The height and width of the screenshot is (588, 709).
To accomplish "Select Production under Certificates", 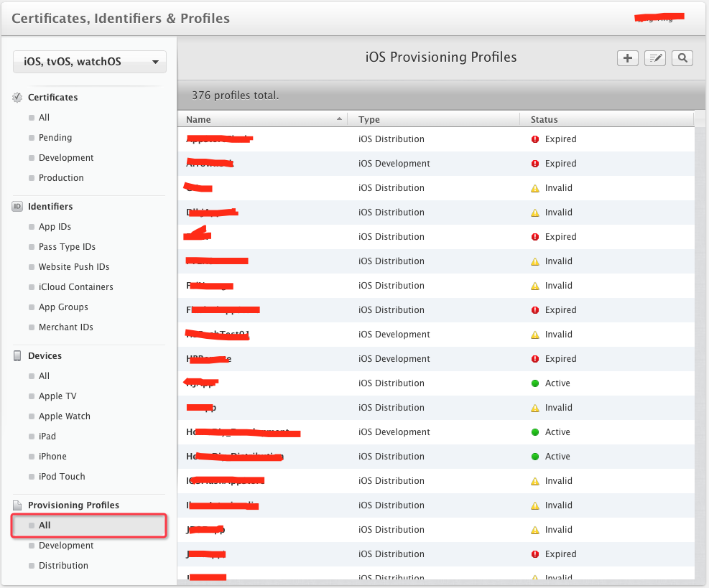I will [61, 178].
